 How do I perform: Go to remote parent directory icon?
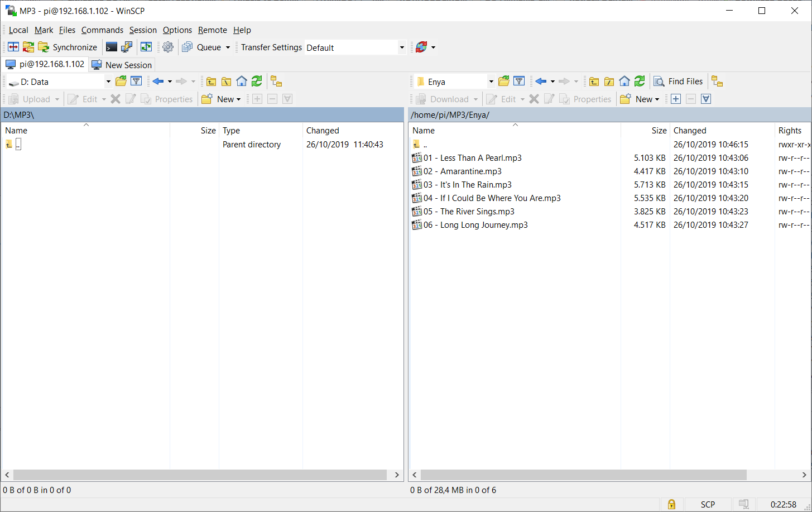[x=594, y=82]
